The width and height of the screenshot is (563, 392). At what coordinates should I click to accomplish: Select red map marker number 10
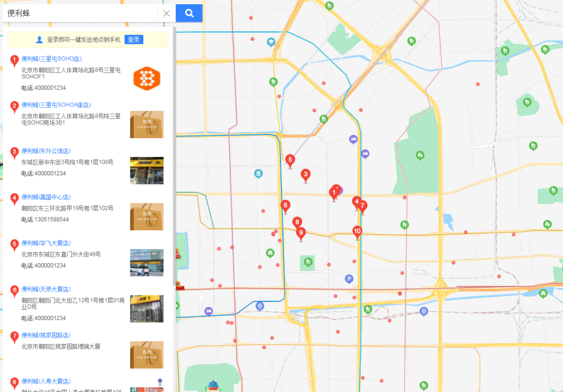coord(357,231)
